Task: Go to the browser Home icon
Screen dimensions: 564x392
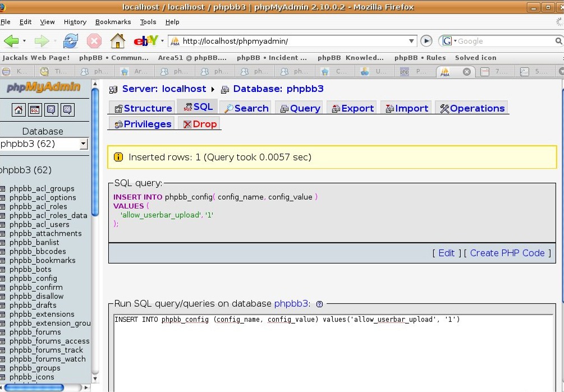Action: 118,40
